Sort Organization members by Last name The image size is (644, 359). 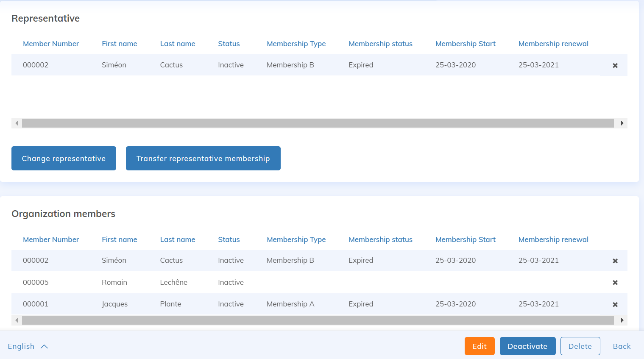178,239
